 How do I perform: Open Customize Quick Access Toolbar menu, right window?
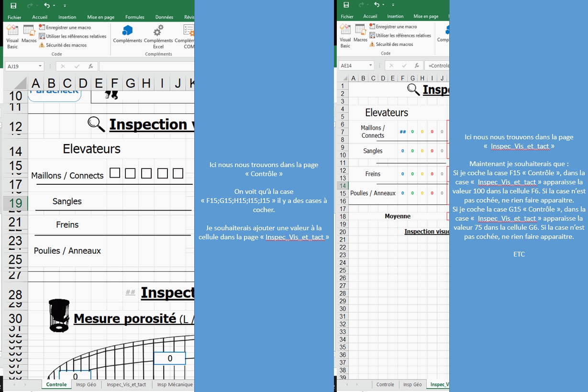pyautogui.click(x=393, y=5)
